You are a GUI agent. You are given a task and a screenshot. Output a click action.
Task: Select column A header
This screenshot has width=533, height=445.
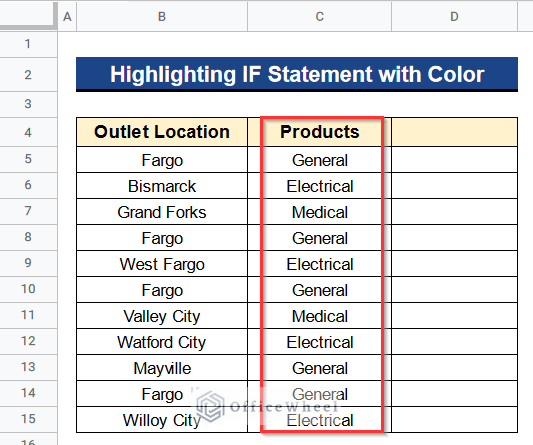(x=67, y=16)
